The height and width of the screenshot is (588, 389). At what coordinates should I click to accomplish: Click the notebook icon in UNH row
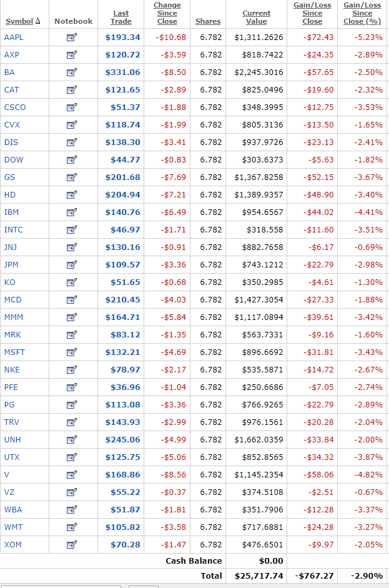71,440
